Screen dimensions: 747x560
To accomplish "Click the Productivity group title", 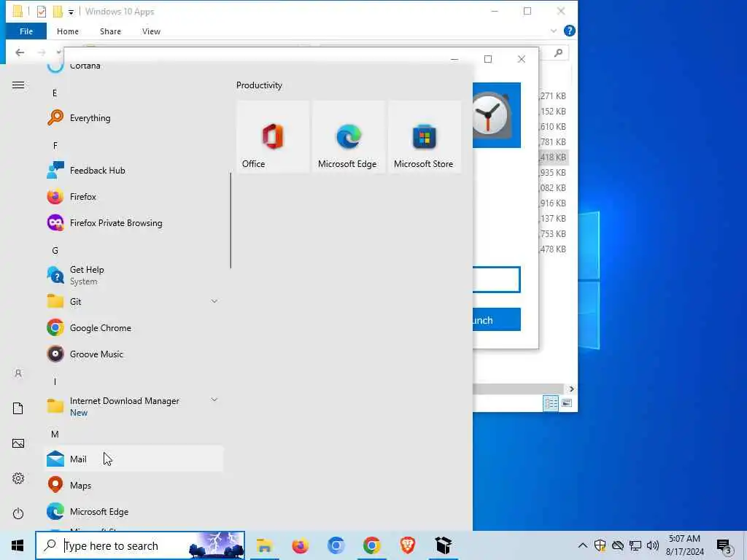I will [x=259, y=85].
